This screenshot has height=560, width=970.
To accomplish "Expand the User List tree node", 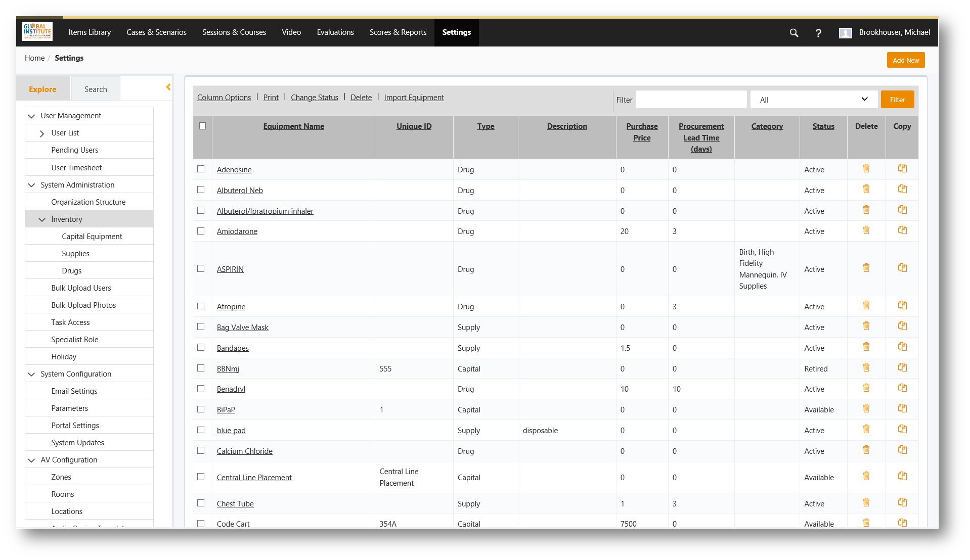I will (x=42, y=133).
